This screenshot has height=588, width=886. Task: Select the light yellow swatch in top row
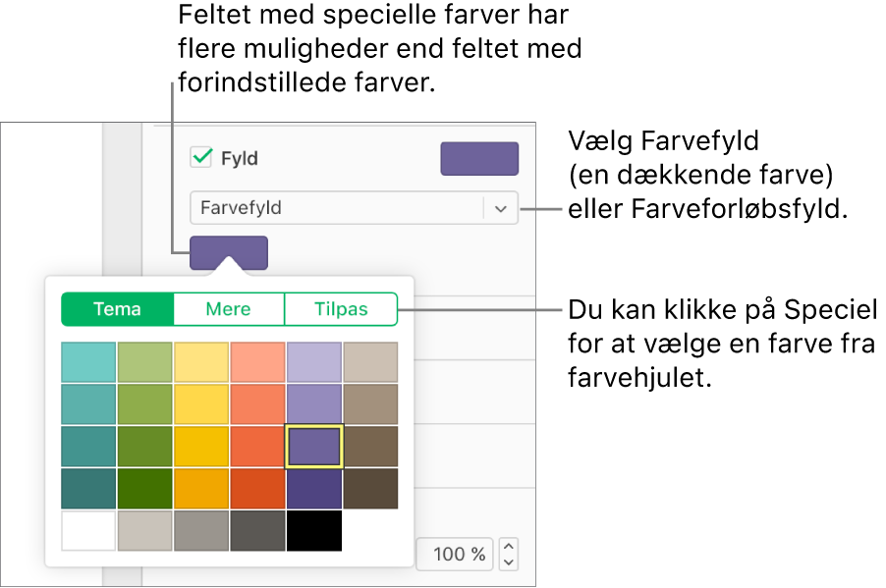click(201, 362)
